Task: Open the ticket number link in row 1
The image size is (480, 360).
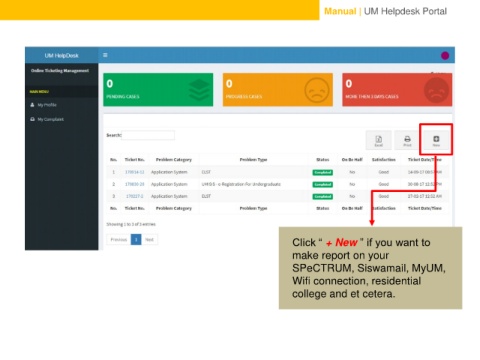Action: point(134,172)
